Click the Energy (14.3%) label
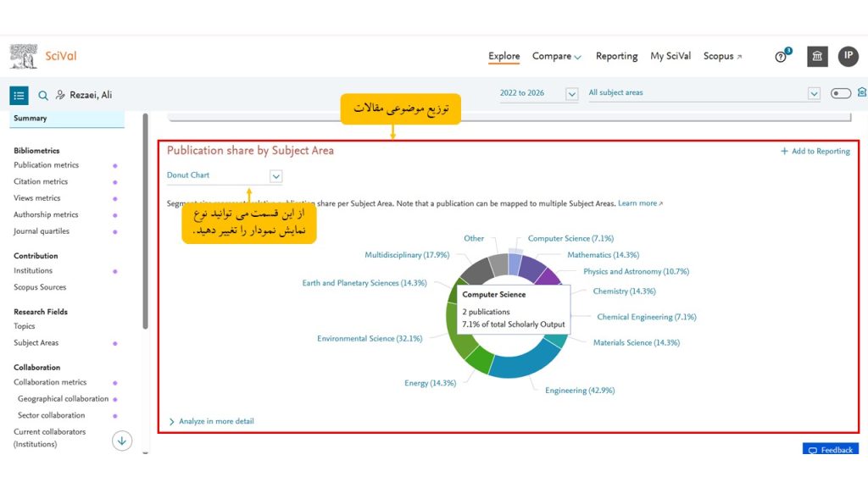Screen dimensions: 868x488 (430, 384)
